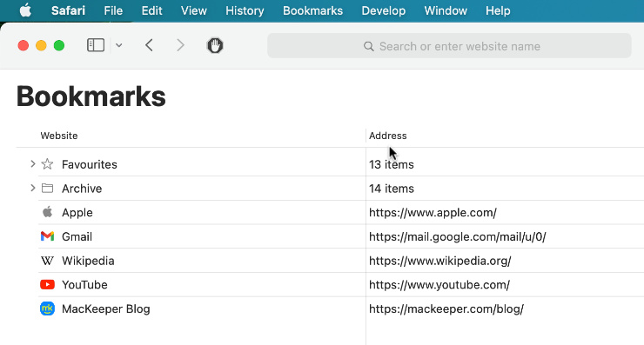Open the Edit menu
This screenshot has height=345, width=644.
152,10
